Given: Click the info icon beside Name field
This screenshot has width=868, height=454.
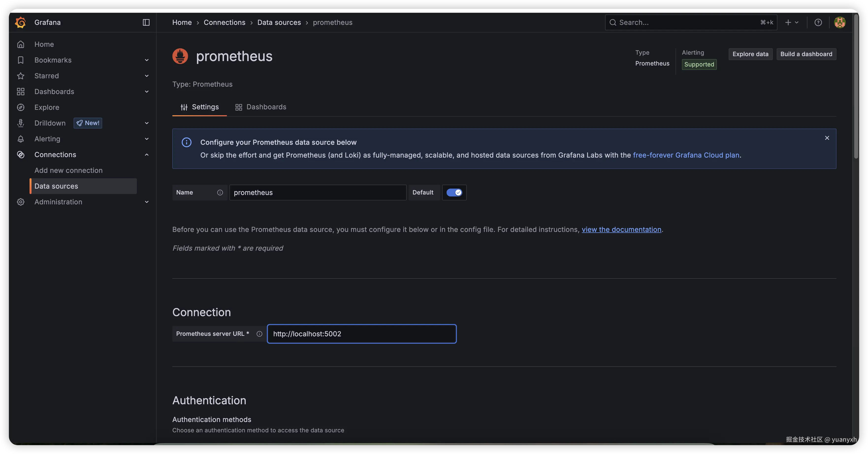Looking at the screenshot, I should click(220, 193).
